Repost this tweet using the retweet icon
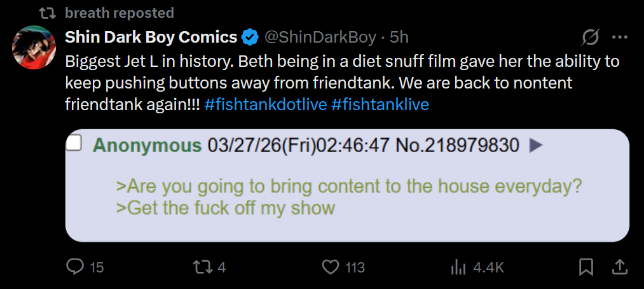 (203, 267)
